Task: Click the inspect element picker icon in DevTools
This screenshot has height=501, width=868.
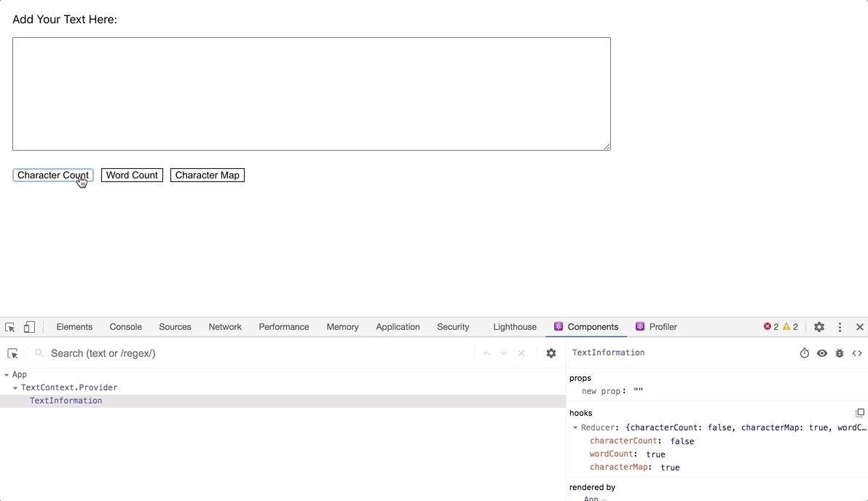Action: pyautogui.click(x=10, y=328)
